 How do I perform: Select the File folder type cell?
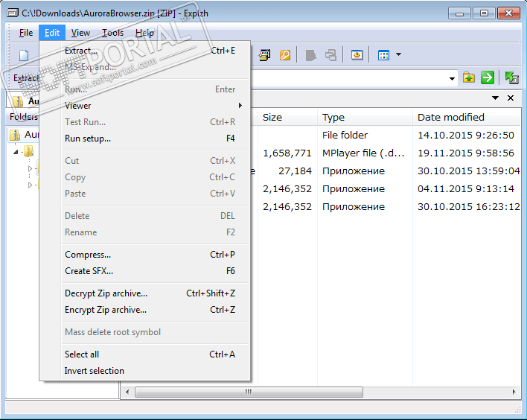click(345, 136)
